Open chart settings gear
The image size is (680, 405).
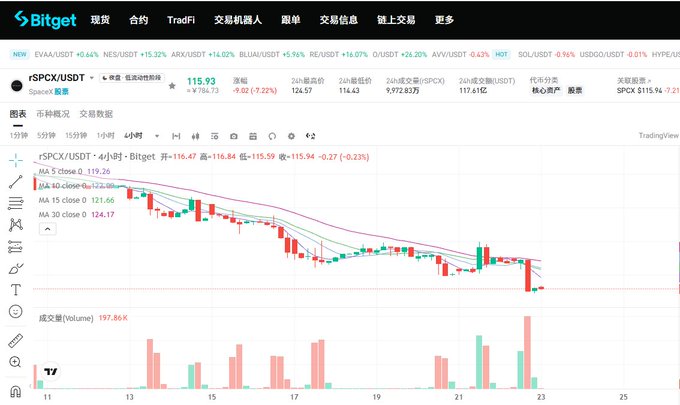(x=291, y=136)
